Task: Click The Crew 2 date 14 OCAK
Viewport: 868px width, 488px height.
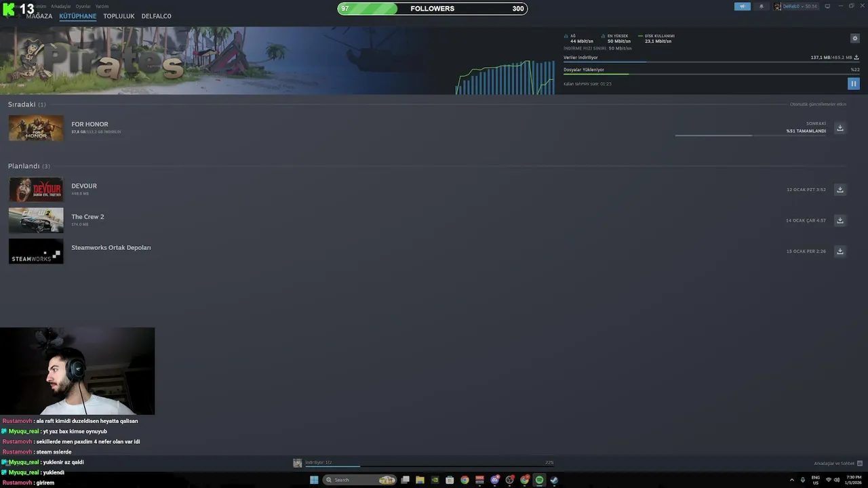Action: tap(806, 220)
